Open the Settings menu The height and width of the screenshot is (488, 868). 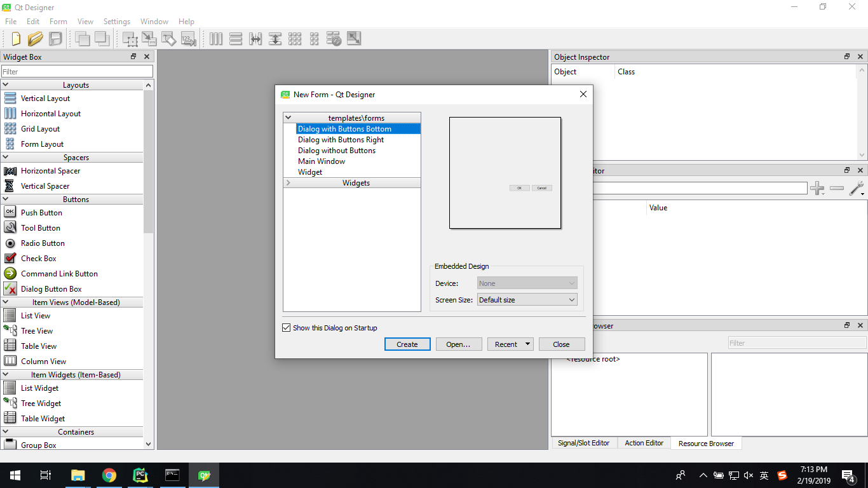tap(117, 22)
